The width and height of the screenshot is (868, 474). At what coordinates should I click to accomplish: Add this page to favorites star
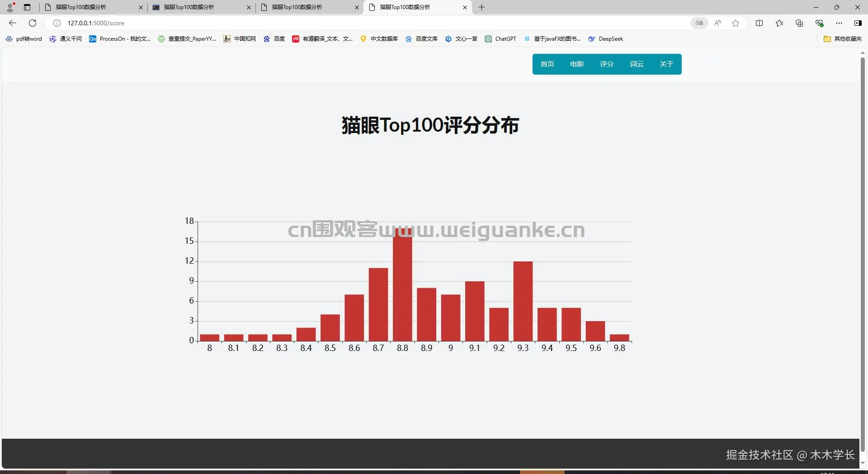736,23
